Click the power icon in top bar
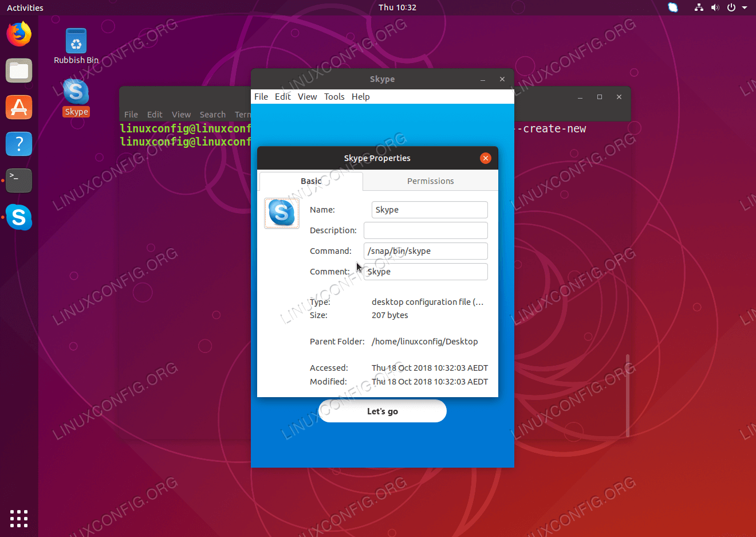This screenshot has height=537, width=756. coord(731,7)
